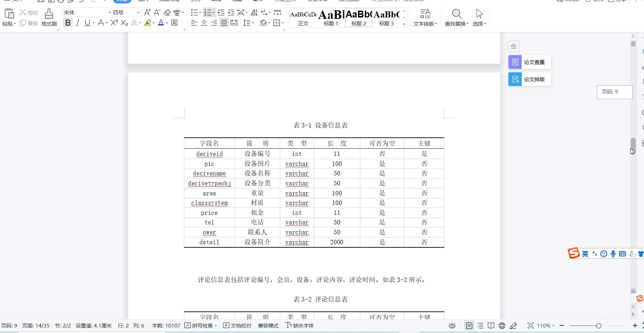Viewport: 644px width, 333px height.
Task: Apply the 标题 1 heading style
Action: 331,18
